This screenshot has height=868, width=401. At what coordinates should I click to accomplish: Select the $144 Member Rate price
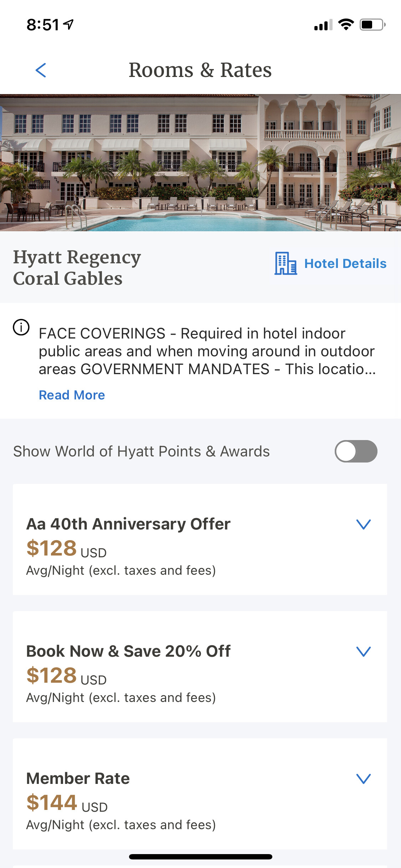tap(52, 802)
